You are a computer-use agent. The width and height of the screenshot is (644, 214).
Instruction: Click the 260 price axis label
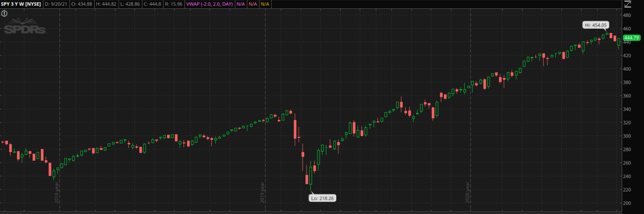(x=627, y=163)
